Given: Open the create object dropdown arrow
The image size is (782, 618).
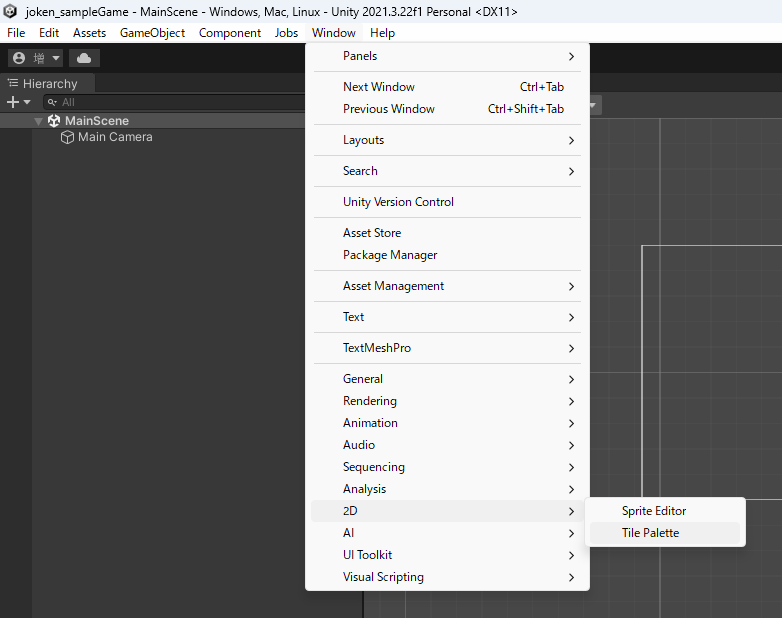Looking at the screenshot, I should pyautogui.click(x=27, y=102).
